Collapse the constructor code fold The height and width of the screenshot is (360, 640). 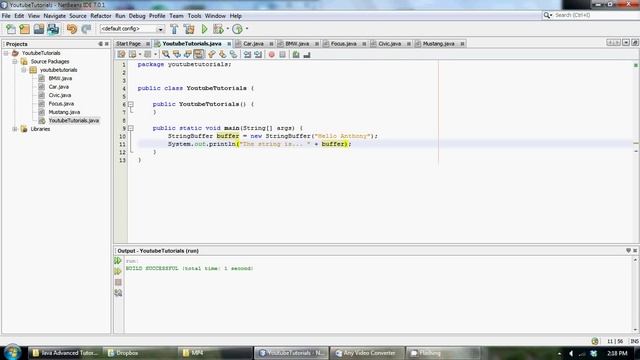[x=131, y=104]
